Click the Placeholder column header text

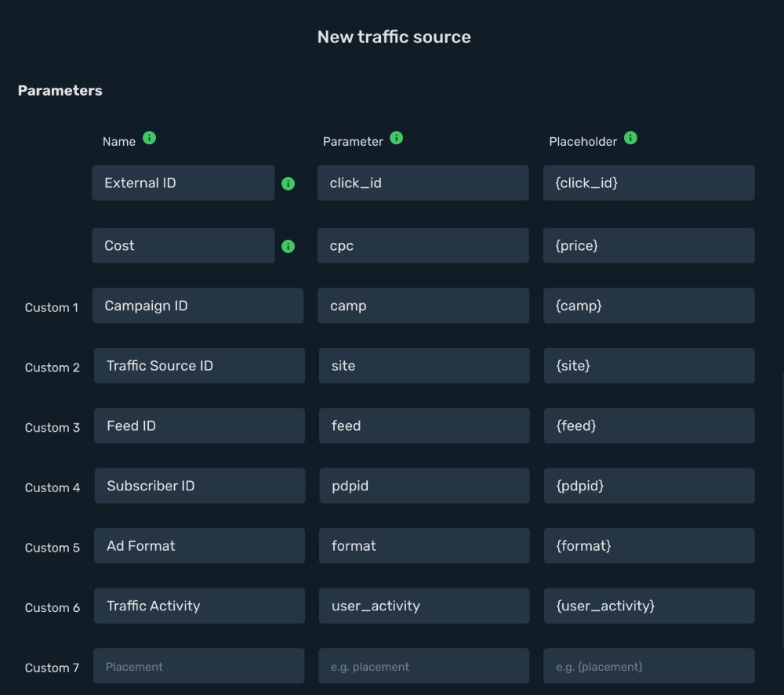[583, 142]
